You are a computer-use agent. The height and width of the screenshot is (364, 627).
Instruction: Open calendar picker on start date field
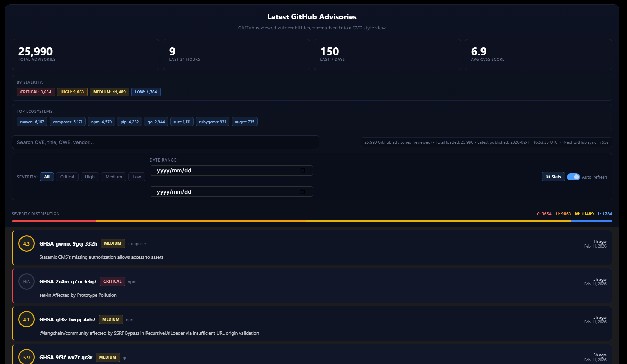pos(302,170)
